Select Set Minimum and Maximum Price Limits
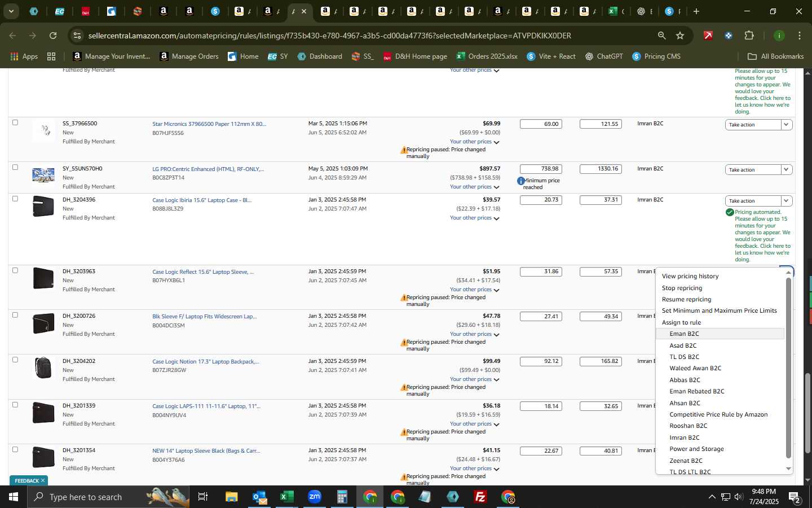Image resolution: width=812 pixels, height=508 pixels. (x=720, y=311)
